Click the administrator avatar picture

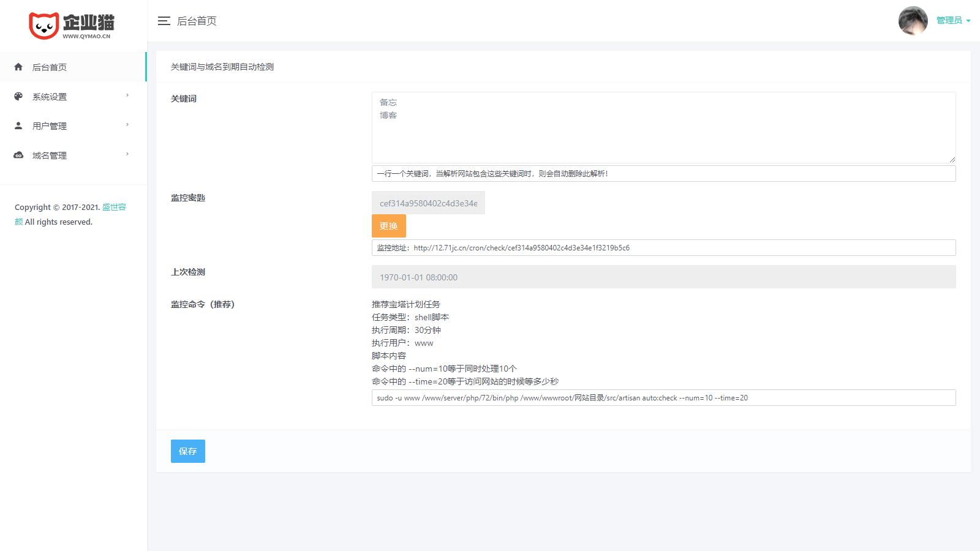[913, 21]
